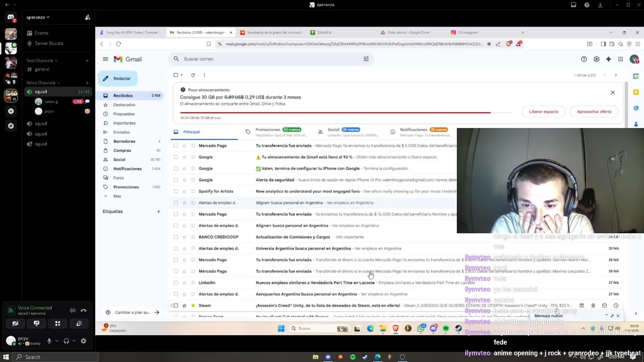Bookmark this page icon in address bar
Viewport: 644px width, 362px height.
pos(208,44)
